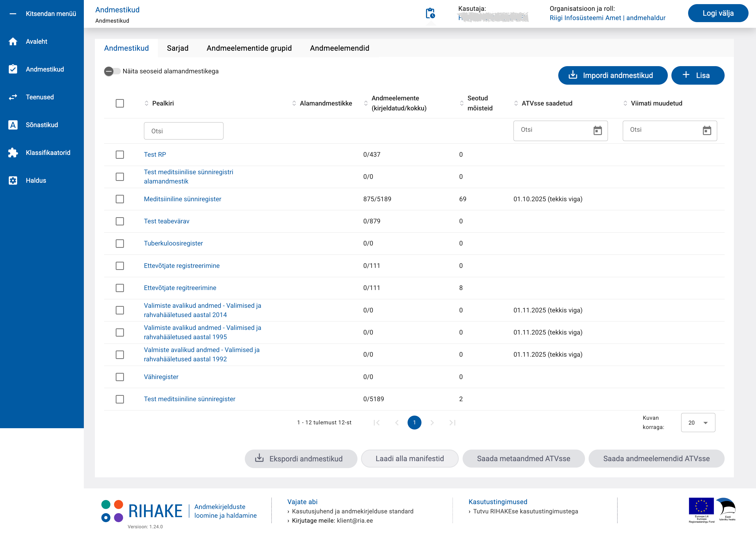The height and width of the screenshot is (535, 756).
Task: Switch to the Sarjad tab
Action: 177,48
